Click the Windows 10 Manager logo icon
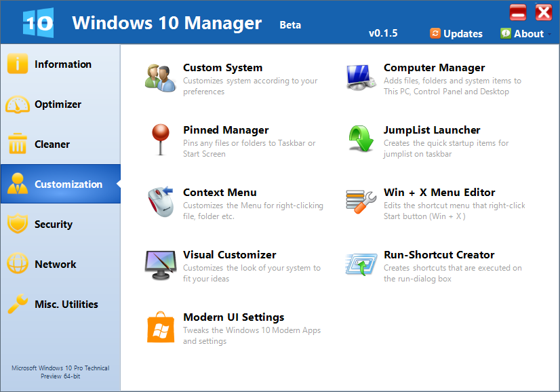 (38, 22)
